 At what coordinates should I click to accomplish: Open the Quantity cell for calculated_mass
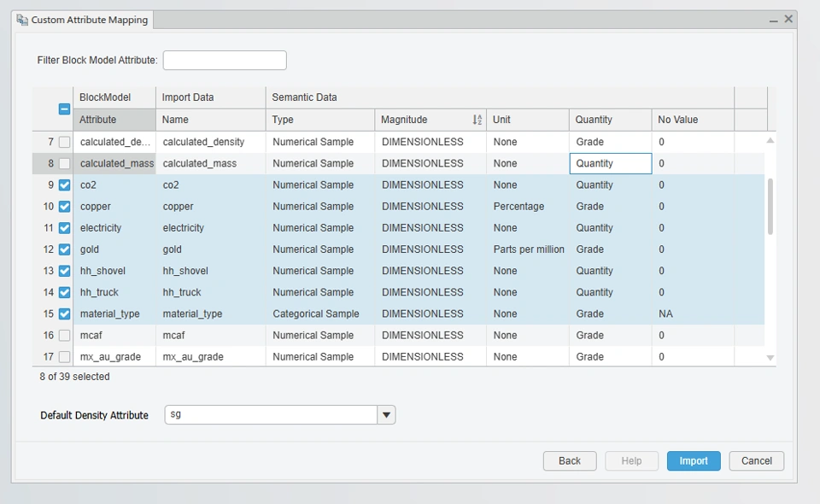[610, 164]
